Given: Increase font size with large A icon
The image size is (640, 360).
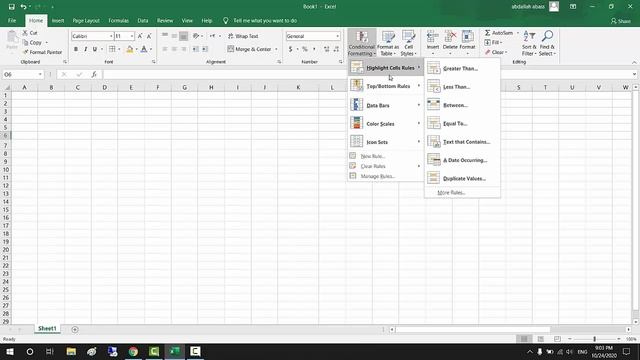Looking at the screenshot, I should pyautogui.click(x=140, y=36).
